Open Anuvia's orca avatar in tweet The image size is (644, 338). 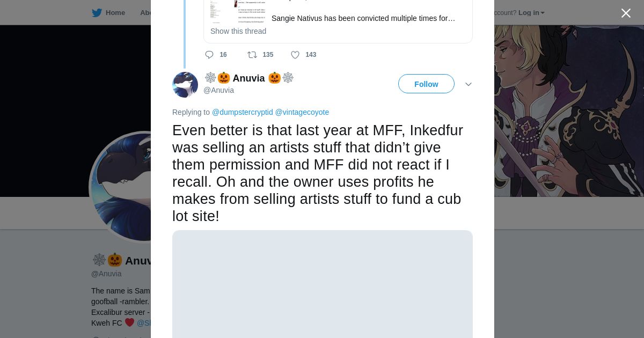coord(185,85)
